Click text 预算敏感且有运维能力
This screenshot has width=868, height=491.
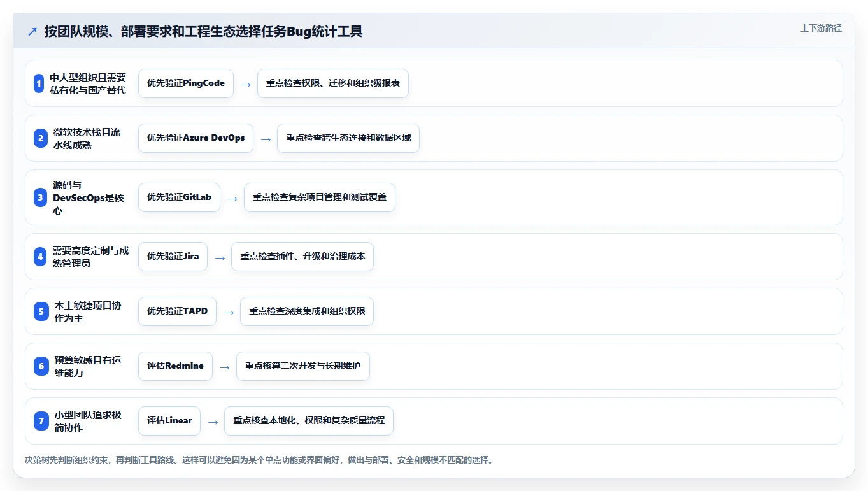88,366
